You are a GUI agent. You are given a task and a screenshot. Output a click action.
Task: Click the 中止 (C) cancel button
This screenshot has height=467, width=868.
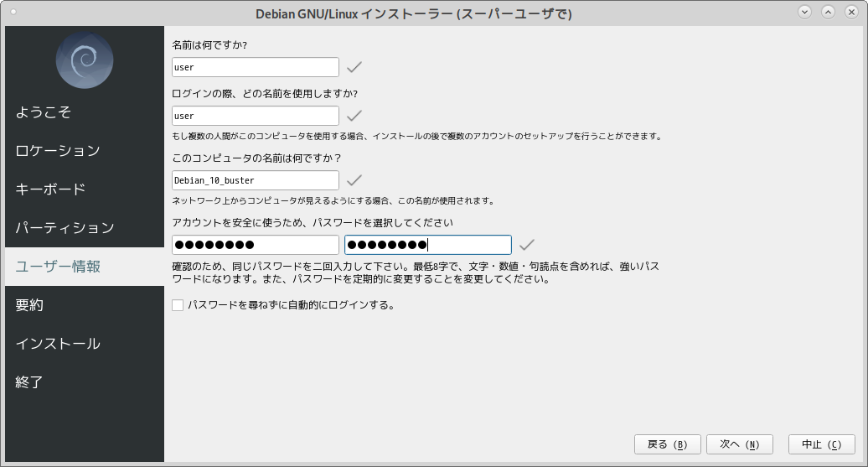821,444
